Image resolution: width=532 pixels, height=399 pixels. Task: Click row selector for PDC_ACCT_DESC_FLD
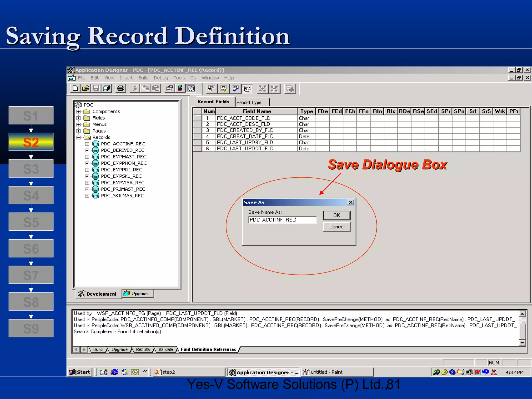pos(198,124)
